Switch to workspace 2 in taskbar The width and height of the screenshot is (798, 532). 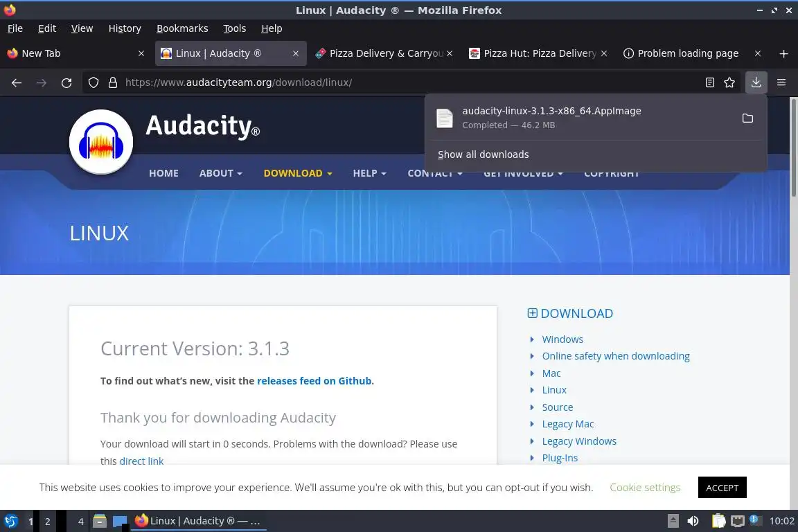47,522
